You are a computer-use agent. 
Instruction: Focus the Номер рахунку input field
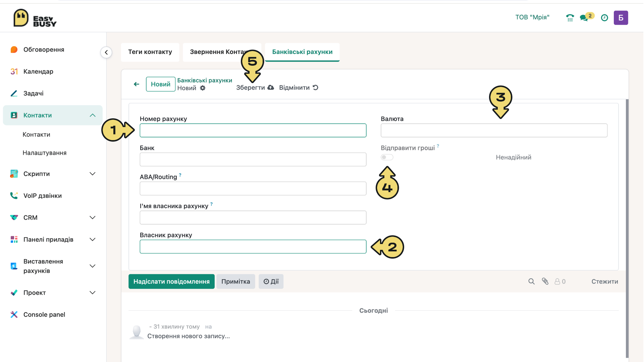253,130
